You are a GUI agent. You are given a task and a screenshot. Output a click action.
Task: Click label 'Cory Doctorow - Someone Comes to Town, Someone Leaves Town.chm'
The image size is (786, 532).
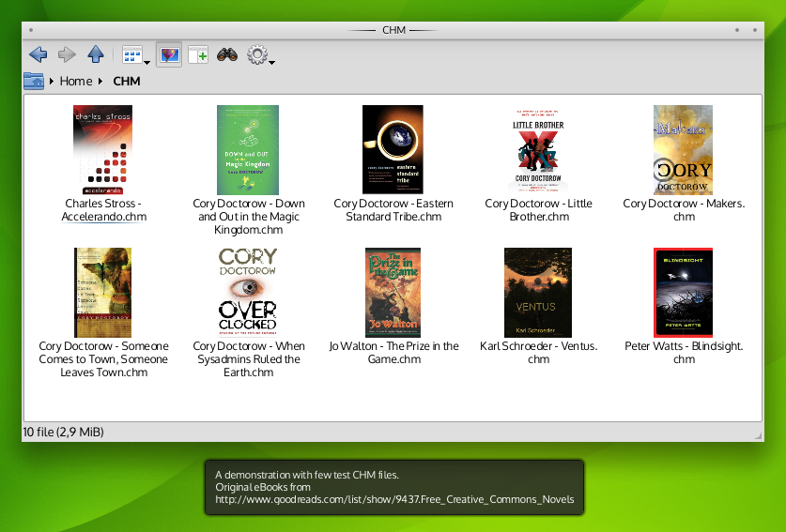[x=103, y=359]
